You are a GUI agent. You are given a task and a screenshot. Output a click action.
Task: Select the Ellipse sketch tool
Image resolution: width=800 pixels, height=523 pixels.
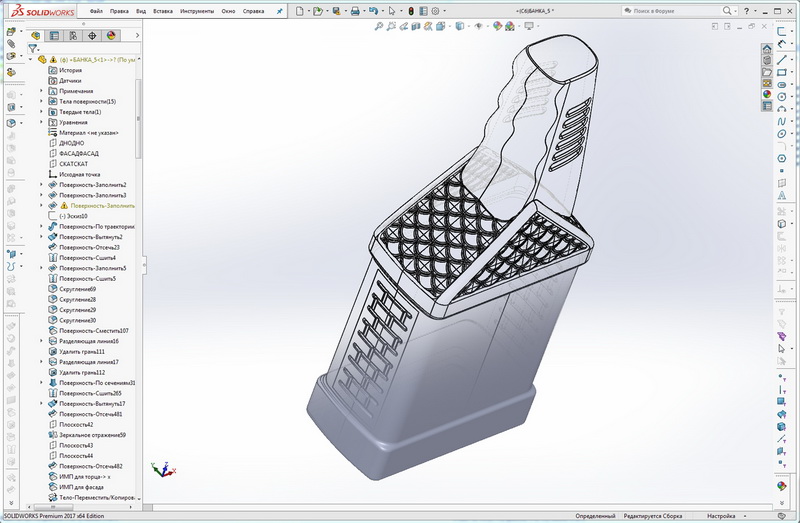click(x=782, y=134)
